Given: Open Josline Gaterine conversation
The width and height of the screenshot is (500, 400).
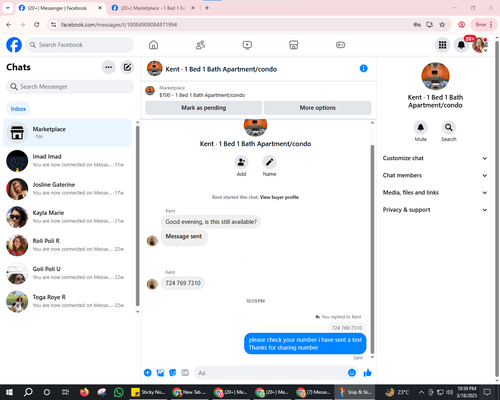Looking at the screenshot, I should 67,189.
